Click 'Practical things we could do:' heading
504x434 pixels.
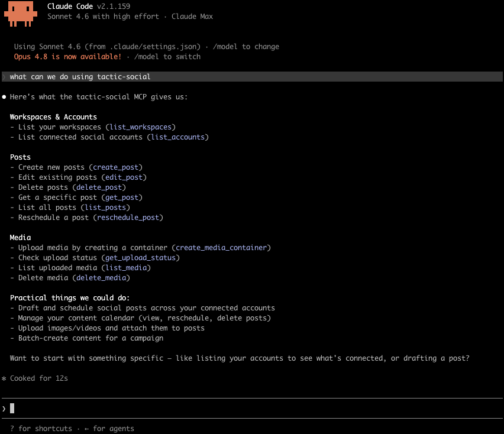70,298
